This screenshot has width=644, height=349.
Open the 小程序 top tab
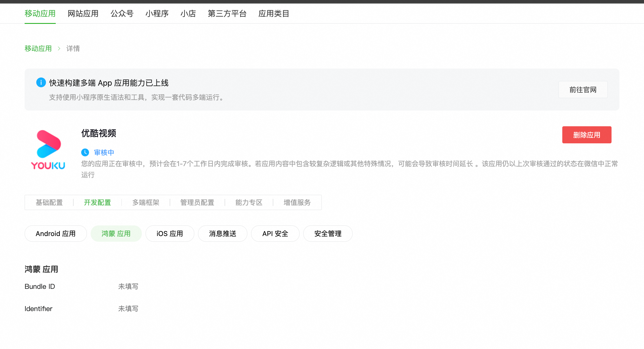pos(157,14)
